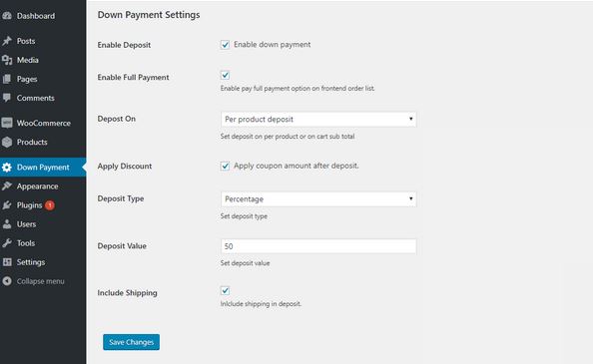Open the Per product deposit dropdown
Image resolution: width=593 pixels, height=364 pixels.
click(x=318, y=120)
